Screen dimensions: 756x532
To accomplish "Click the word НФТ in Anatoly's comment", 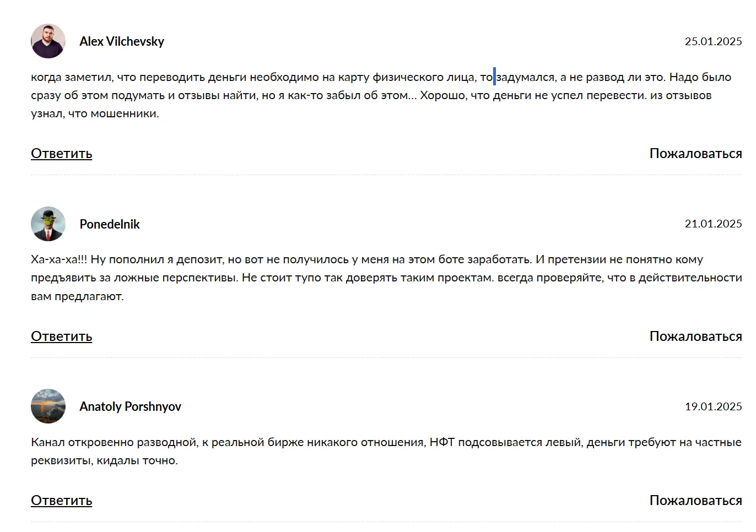I will pos(442,442).
